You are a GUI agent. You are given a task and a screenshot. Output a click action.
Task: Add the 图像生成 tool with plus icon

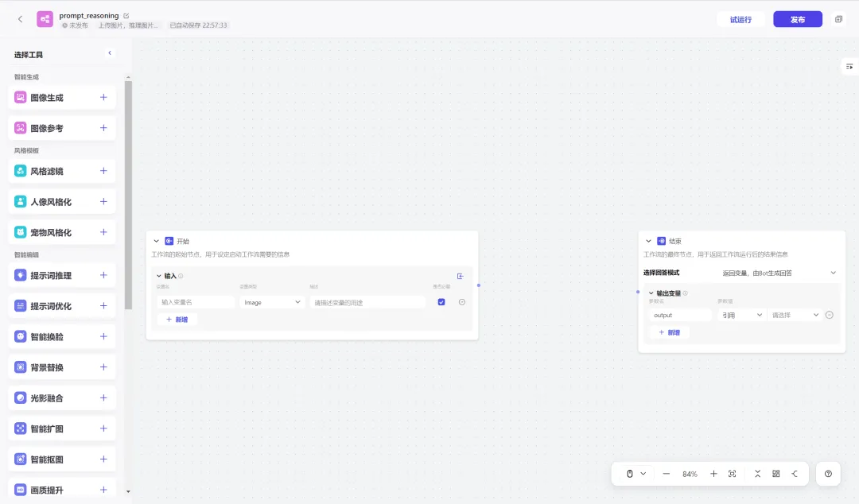point(103,98)
